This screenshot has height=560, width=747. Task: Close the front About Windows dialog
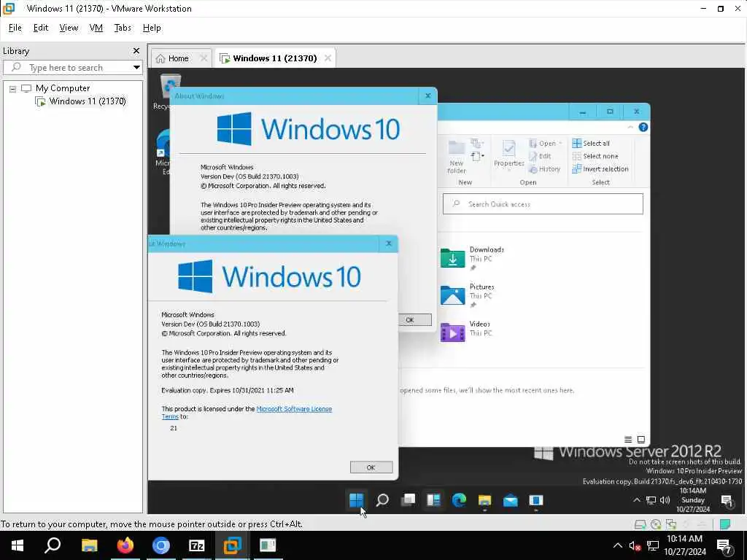pyautogui.click(x=389, y=244)
